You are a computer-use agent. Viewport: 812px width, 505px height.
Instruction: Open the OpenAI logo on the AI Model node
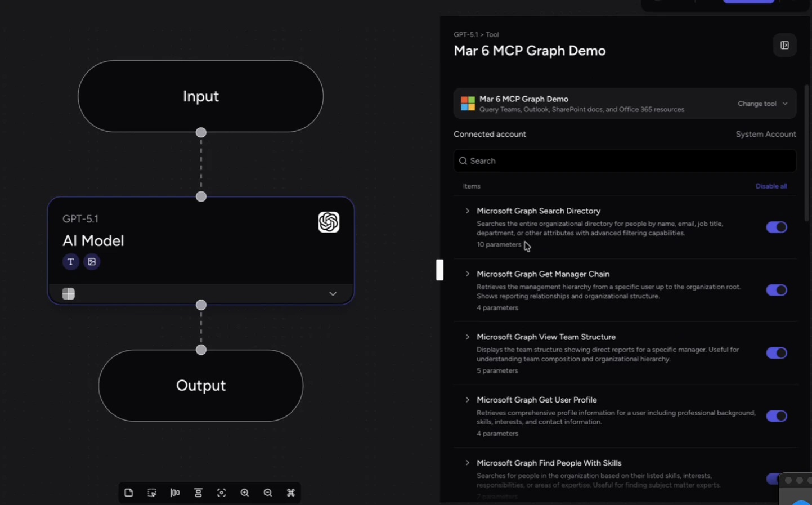pos(329,222)
